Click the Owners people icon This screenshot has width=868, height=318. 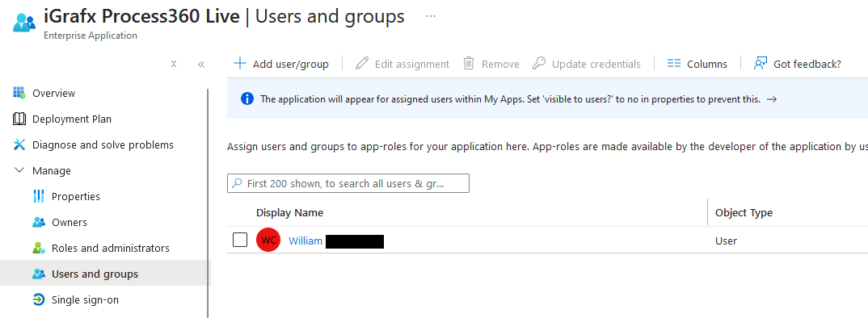pos(39,222)
